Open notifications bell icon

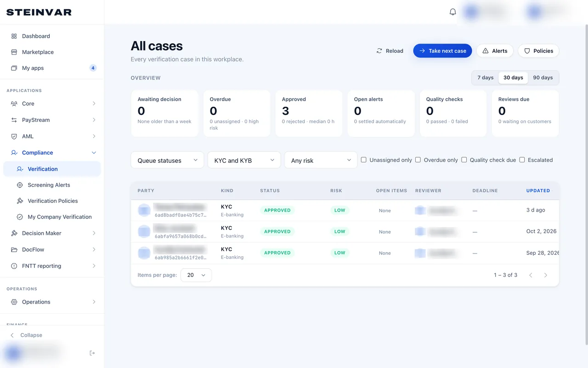point(452,12)
